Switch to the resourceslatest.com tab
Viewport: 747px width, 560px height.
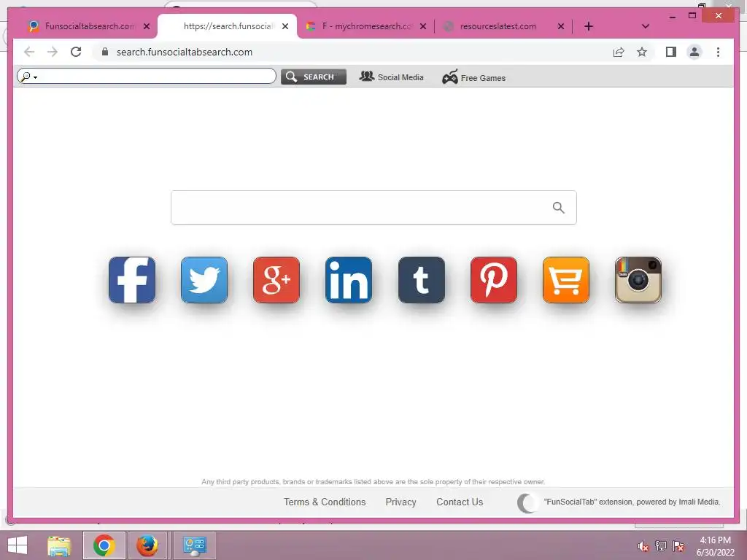click(498, 26)
